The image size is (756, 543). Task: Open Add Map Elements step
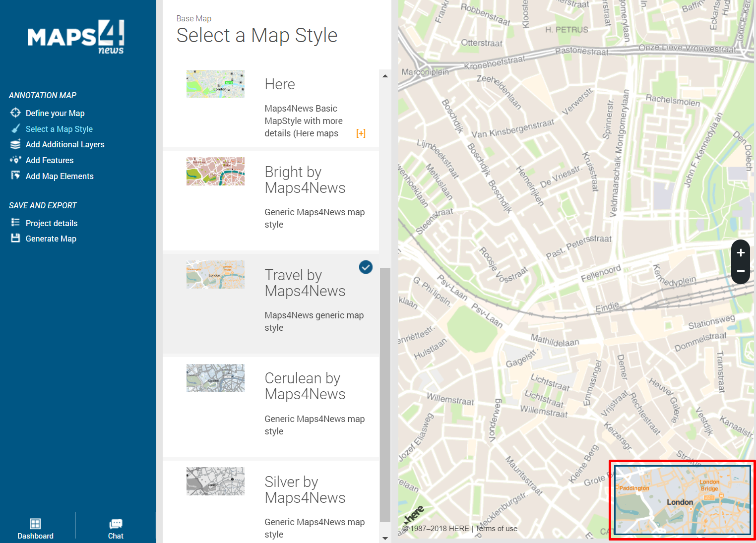tap(60, 176)
